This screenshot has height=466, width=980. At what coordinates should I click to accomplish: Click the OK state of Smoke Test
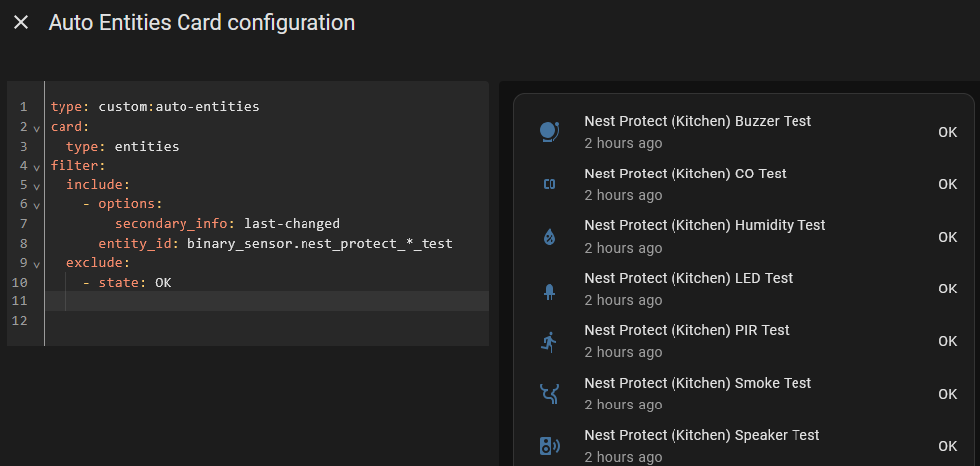point(947,395)
